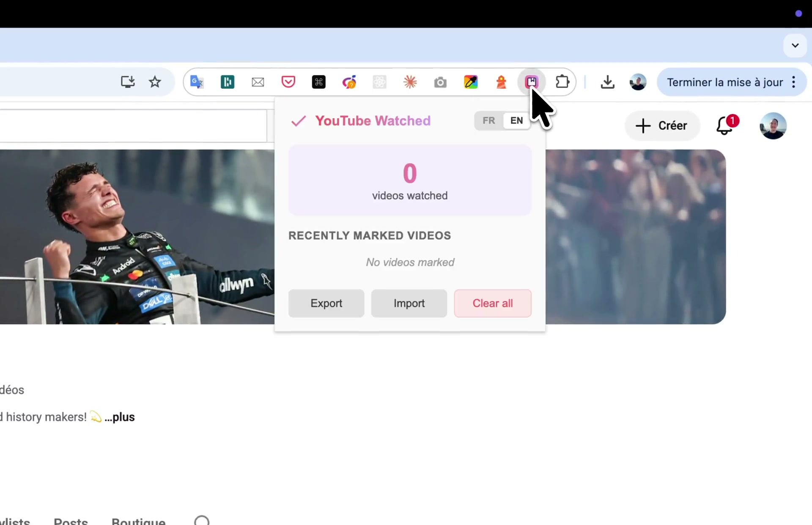The height and width of the screenshot is (525, 812).
Task: Click the Import button
Action: click(x=409, y=304)
